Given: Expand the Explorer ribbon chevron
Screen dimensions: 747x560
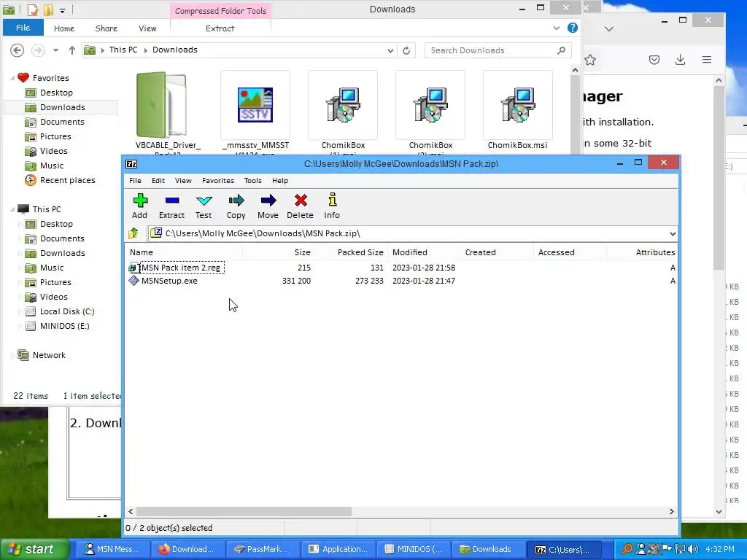Looking at the screenshot, I should coord(556,28).
